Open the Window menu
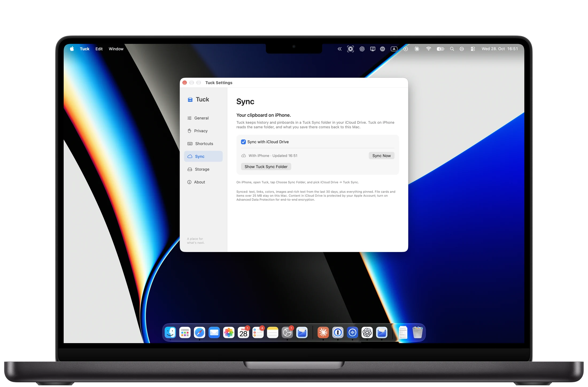Viewport: 588px width, 387px height. tap(116, 49)
